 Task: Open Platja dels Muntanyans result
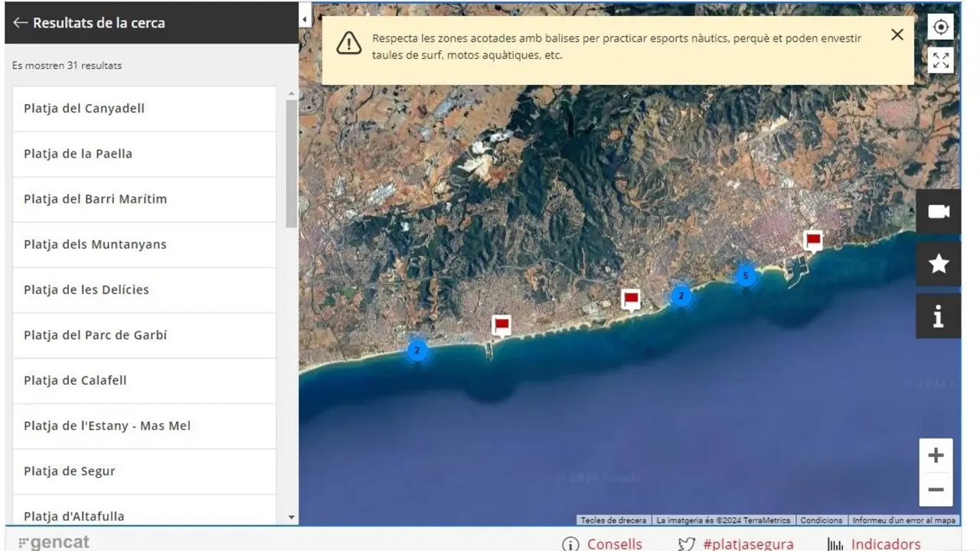[x=144, y=245]
